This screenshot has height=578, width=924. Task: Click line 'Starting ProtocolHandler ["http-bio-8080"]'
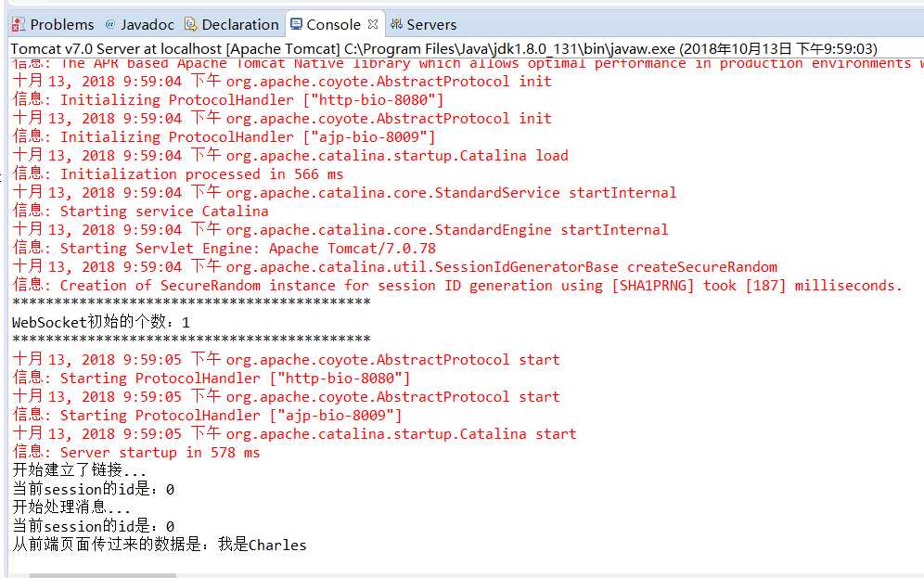pyautogui.click(x=212, y=379)
